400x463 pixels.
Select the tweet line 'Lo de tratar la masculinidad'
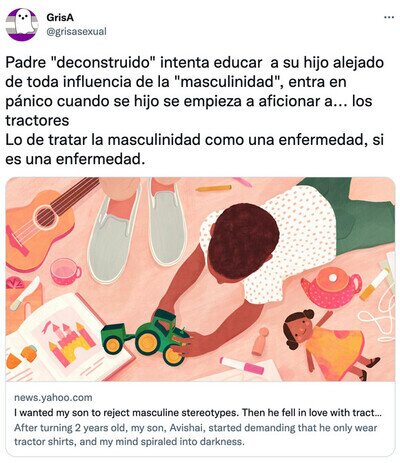[x=194, y=149]
